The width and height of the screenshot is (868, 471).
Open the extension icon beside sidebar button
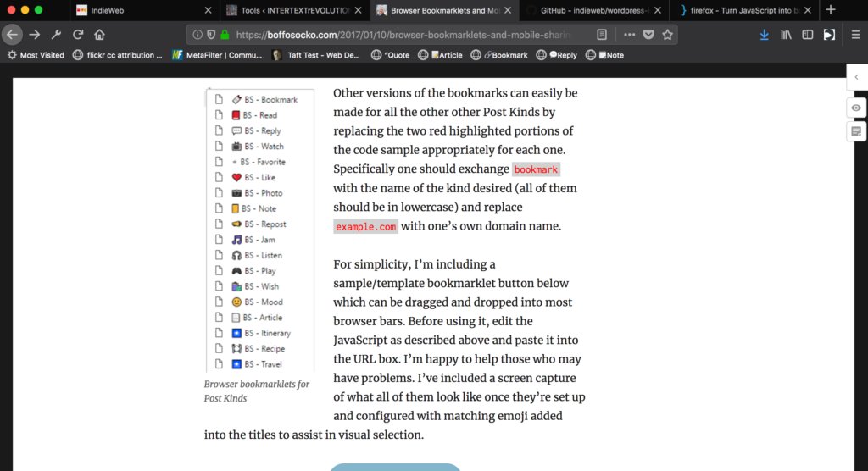(829, 35)
